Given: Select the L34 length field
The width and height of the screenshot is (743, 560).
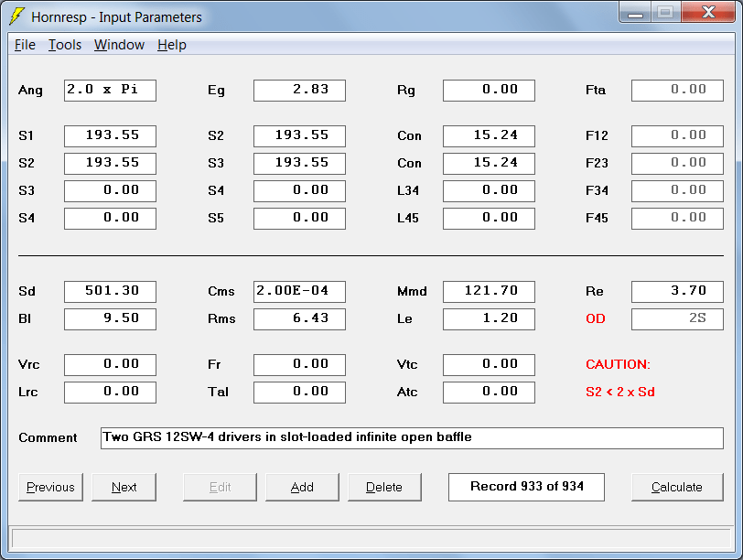Looking at the screenshot, I should click(489, 191).
